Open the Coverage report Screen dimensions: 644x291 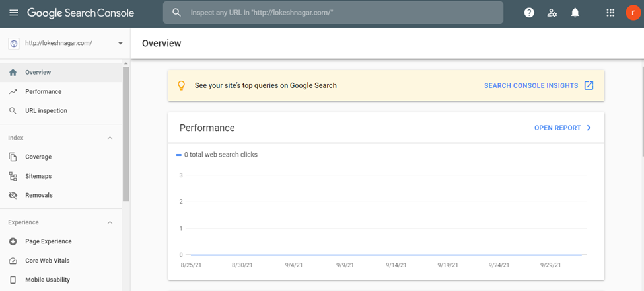(38, 157)
